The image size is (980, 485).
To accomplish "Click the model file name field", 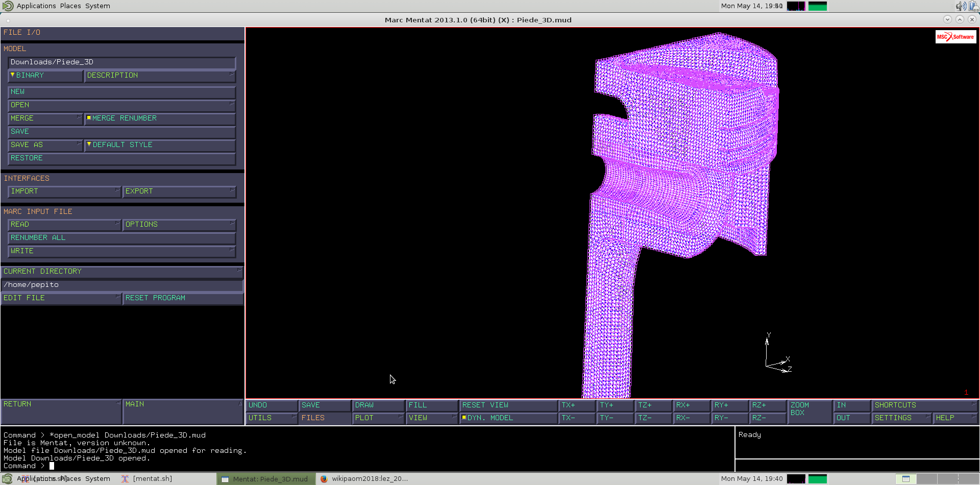I will tap(121, 62).
